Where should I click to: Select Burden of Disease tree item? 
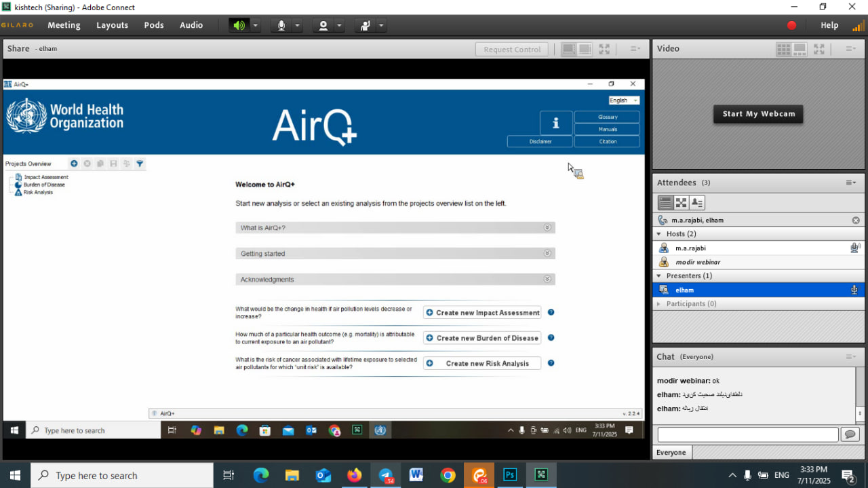click(x=39, y=185)
